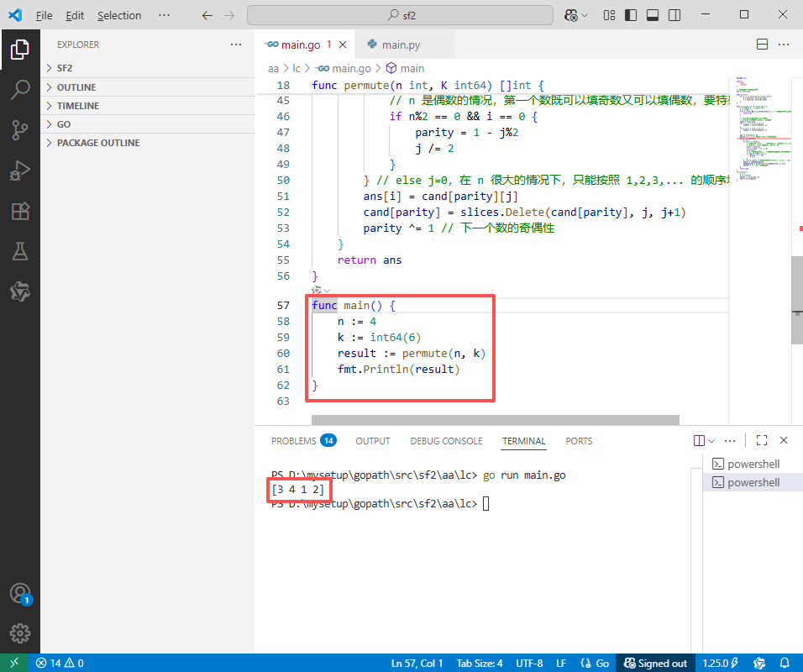803x672 pixels.
Task: Open the Explorer view in activity bar
Action: point(20,50)
